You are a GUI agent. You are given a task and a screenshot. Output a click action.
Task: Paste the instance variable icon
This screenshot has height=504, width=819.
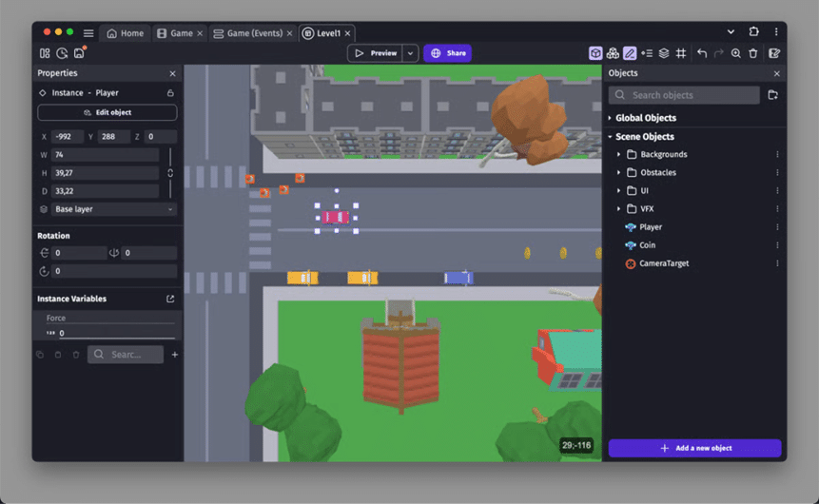point(58,355)
